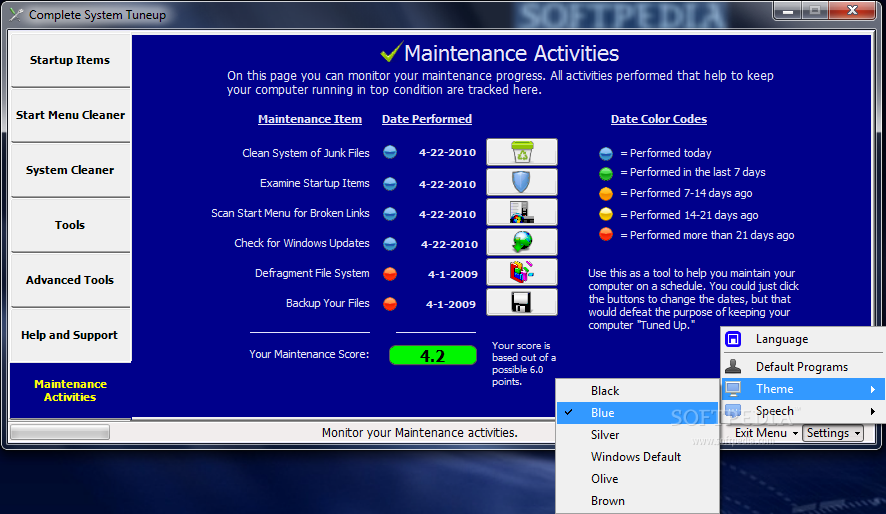Screen dimensions: 886x514
Task: Open the Language settings entry
Action: coord(804,339)
